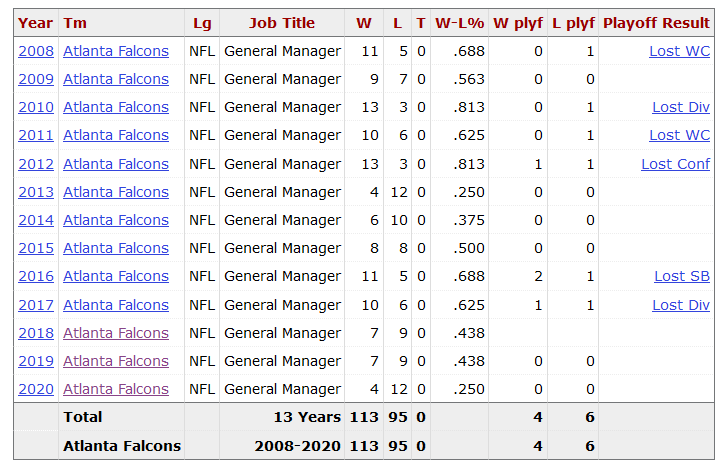The image size is (725, 472).
Task: Open the Lost SB playoff result
Action: (682, 277)
